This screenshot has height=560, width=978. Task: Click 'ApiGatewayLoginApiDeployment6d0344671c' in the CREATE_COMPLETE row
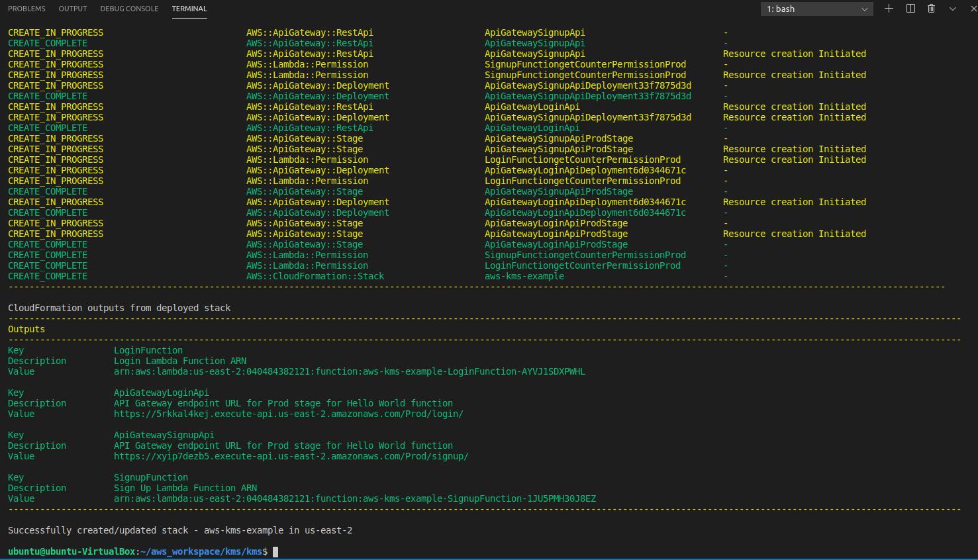[x=585, y=212]
